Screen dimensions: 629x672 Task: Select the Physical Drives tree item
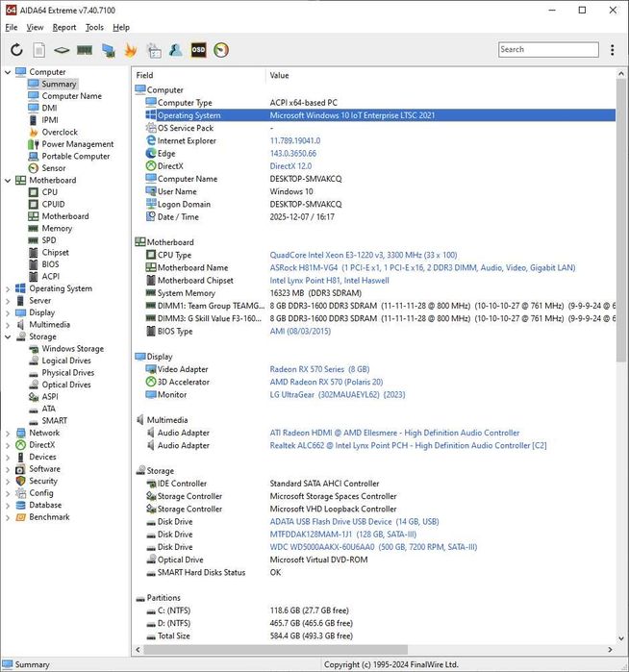tap(67, 372)
